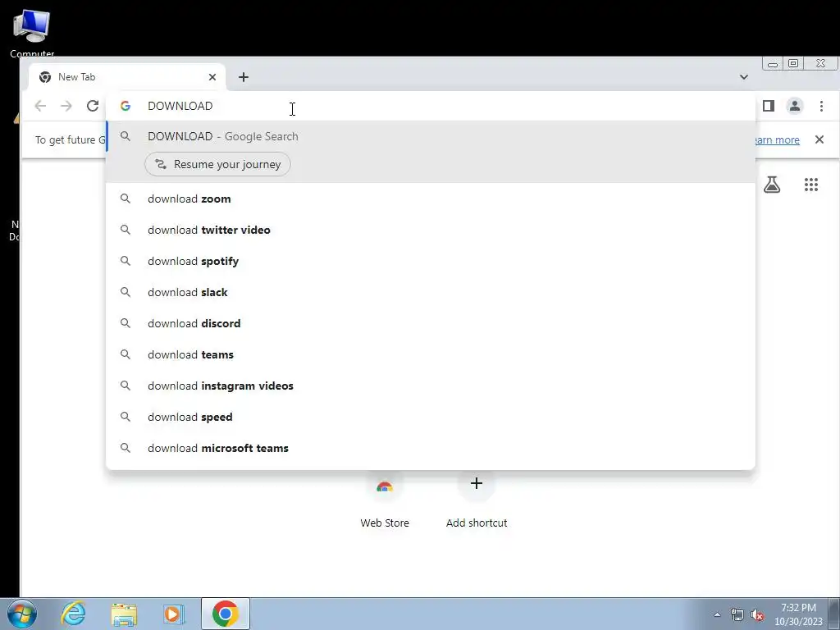
Task: Open the Google apps grid
Action: click(811, 185)
